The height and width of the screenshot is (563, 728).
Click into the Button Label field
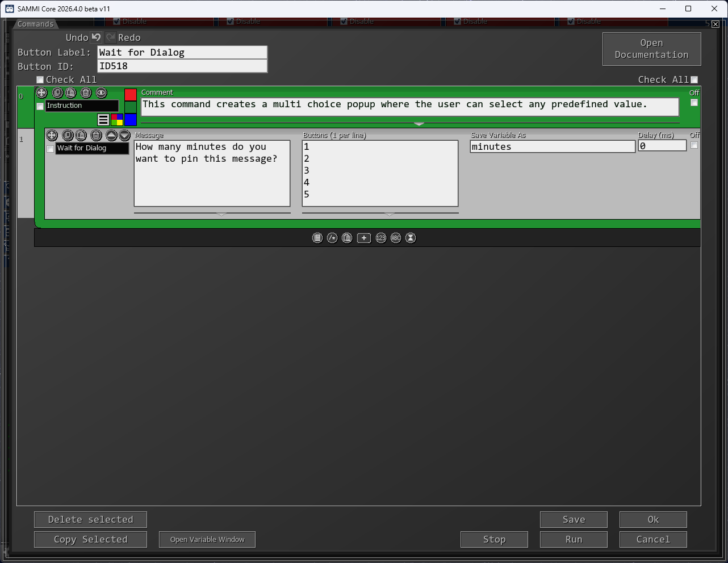182,52
